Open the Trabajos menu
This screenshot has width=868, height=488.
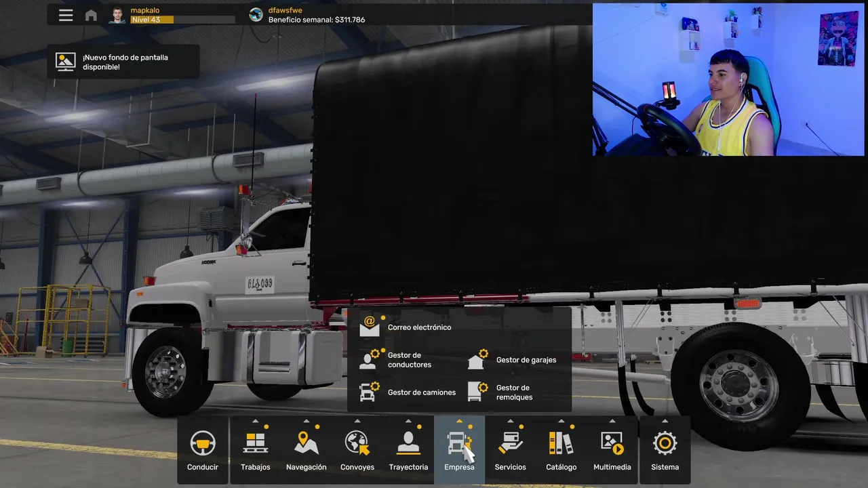click(256, 450)
